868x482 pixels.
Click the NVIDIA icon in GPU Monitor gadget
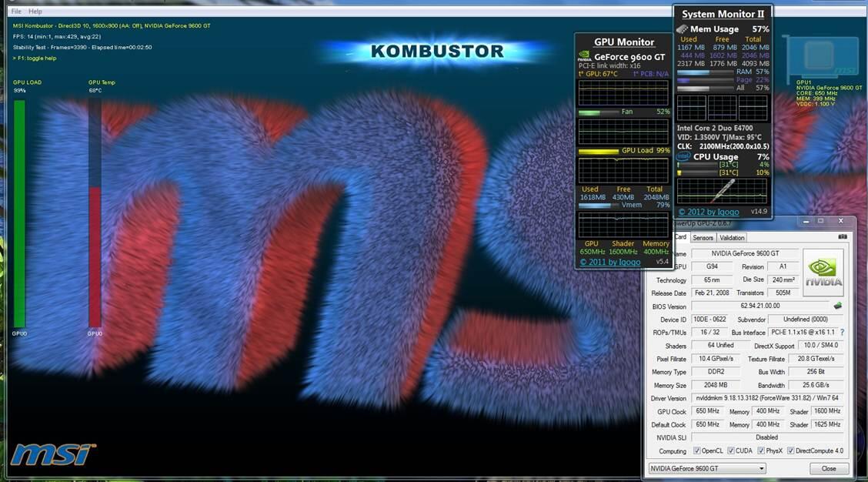click(x=585, y=56)
